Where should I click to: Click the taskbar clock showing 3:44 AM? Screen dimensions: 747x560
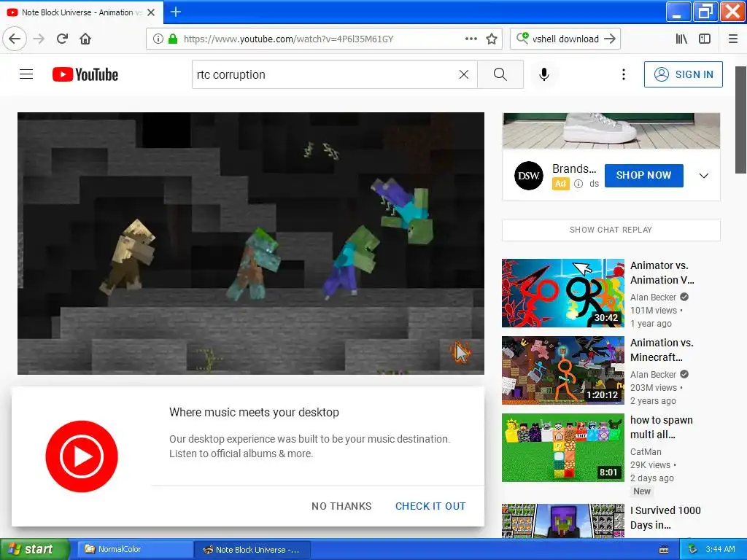[x=720, y=549]
